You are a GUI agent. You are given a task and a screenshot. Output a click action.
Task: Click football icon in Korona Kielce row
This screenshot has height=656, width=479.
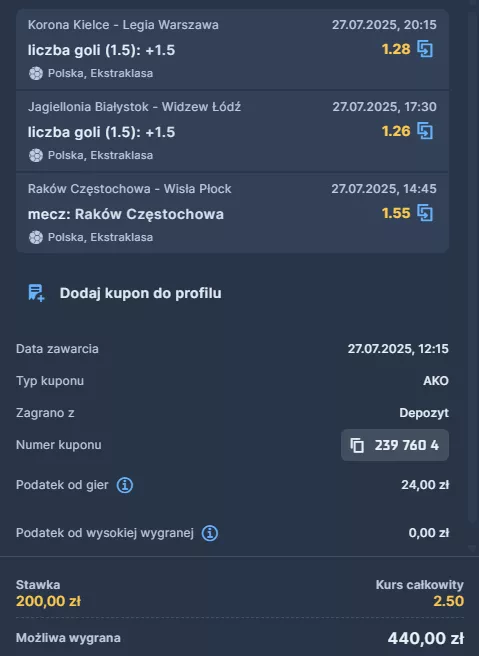[36, 73]
